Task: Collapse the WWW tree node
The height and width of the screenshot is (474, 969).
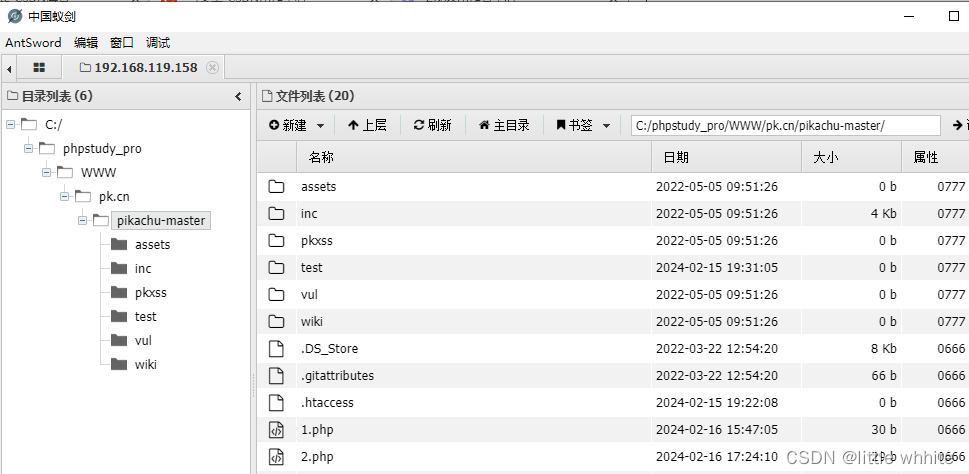Action: 46,172
